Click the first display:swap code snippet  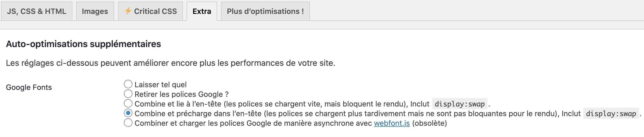point(460,104)
